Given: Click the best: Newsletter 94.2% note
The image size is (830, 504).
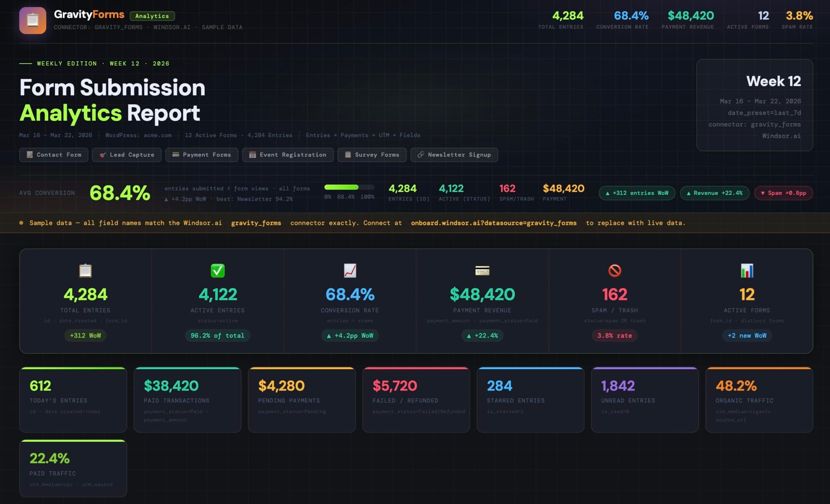Looking at the screenshot, I should pos(254,199).
